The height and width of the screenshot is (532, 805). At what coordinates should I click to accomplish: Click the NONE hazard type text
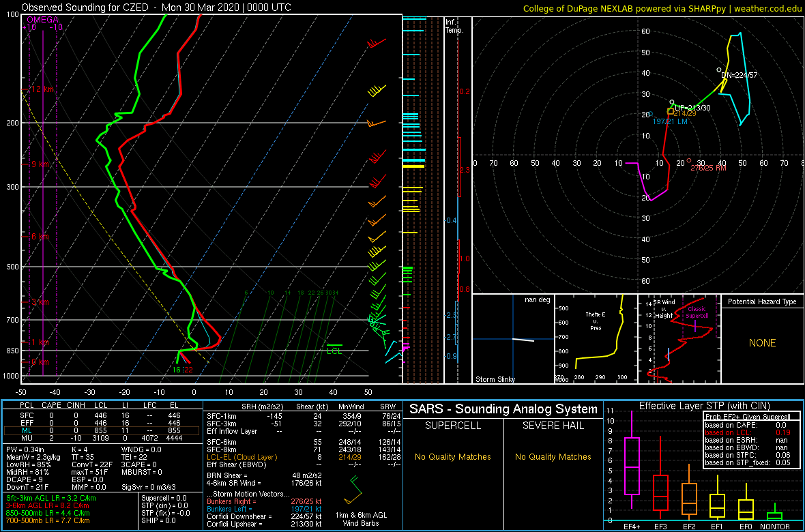click(763, 343)
